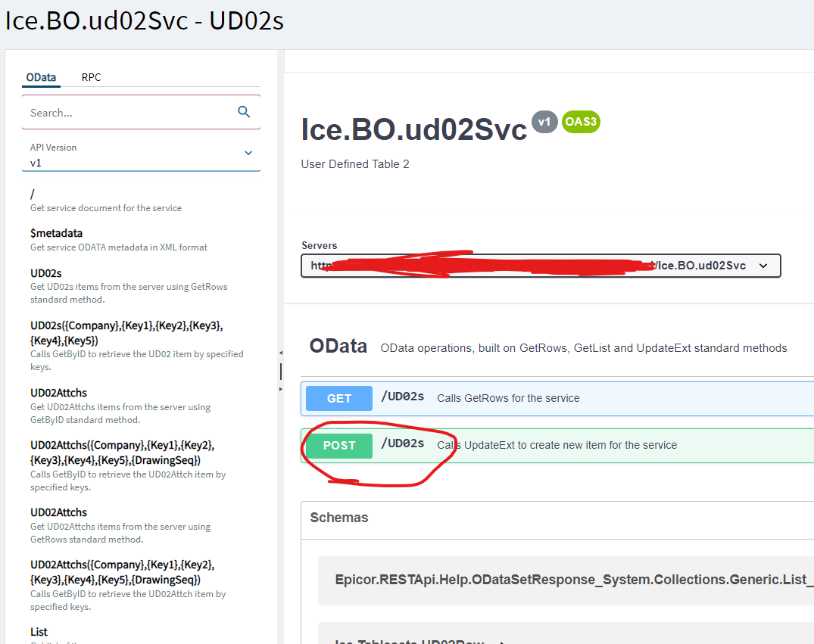Click the magnifier search icon
This screenshot has height=644, width=814.
tap(244, 111)
